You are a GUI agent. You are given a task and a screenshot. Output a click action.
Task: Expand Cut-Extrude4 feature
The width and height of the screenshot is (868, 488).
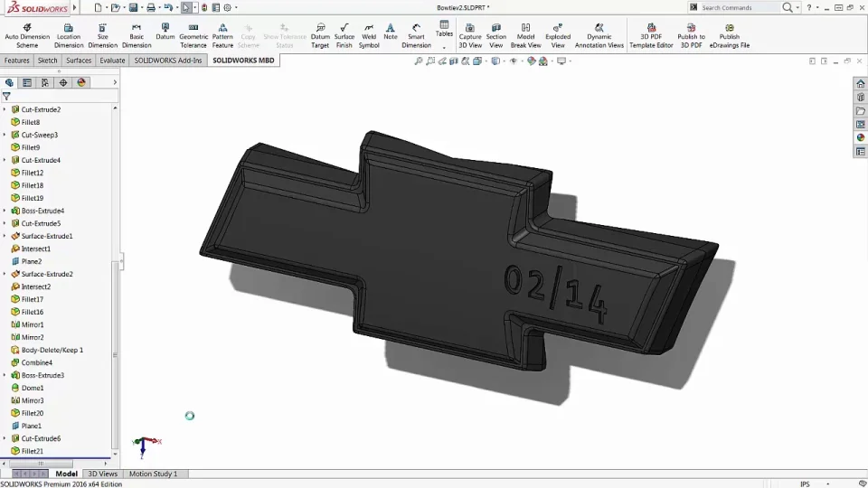coord(5,161)
